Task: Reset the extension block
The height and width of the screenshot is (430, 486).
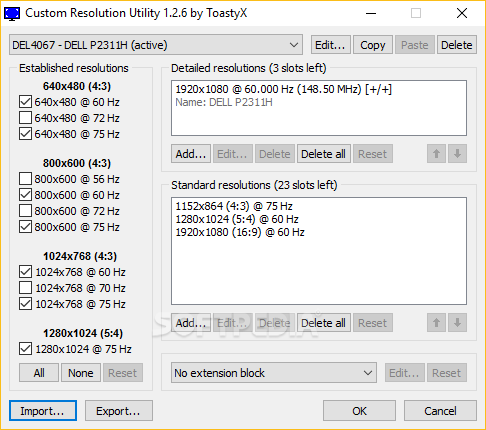Action: click(x=447, y=373)
